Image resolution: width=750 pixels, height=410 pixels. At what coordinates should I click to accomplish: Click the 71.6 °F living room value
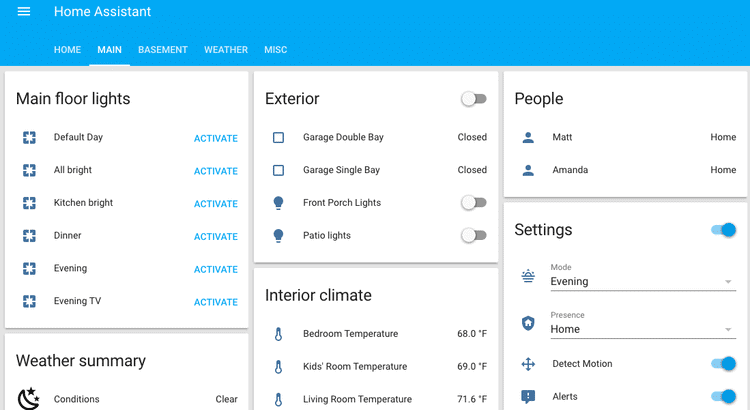[x=472, y=399]
